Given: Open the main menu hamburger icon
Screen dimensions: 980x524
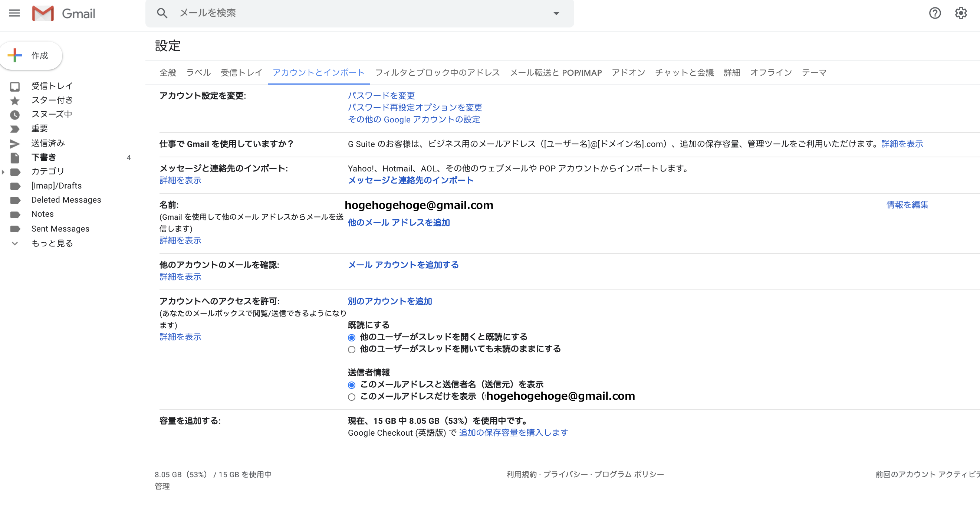Looking at the screenshot, I should 14,13.
